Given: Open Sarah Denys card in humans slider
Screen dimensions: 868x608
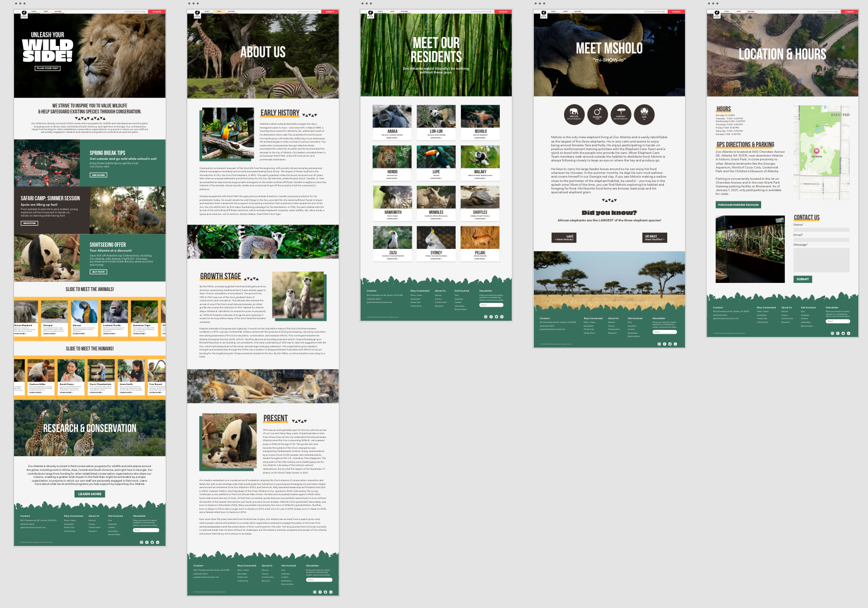Looking at the screenshot, I should click(71, 377).
